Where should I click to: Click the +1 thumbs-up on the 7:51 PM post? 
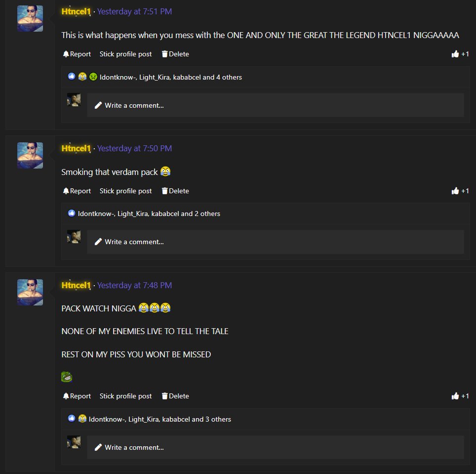[x=460, y=54]
